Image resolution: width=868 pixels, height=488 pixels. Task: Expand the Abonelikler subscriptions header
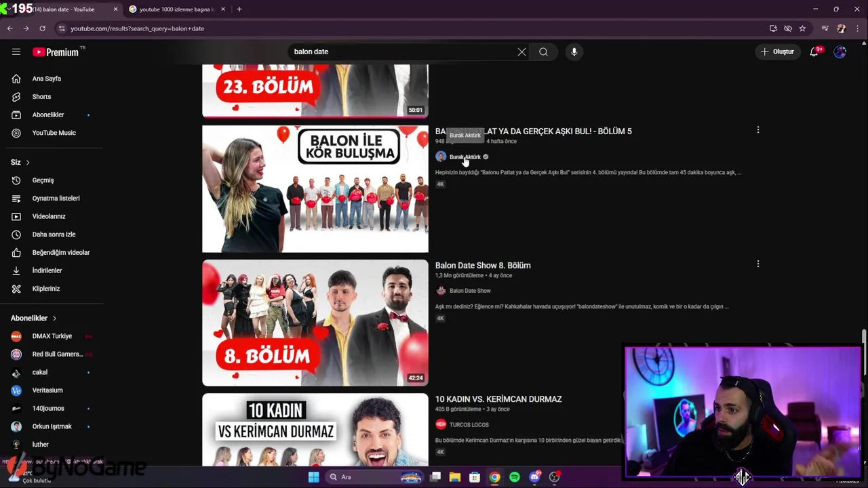point(34,318)
